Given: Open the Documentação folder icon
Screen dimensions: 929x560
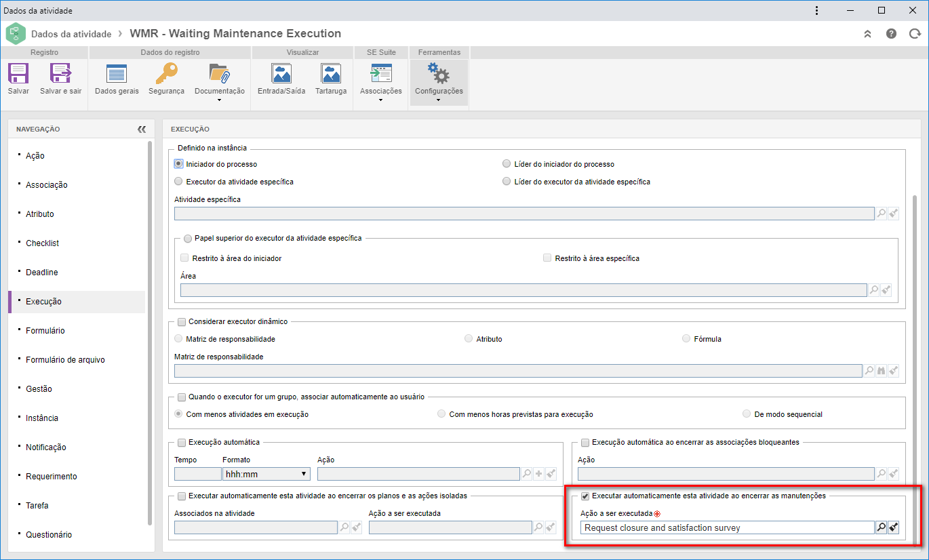Looking at the screenshot, I should click(x=219, y=73).
